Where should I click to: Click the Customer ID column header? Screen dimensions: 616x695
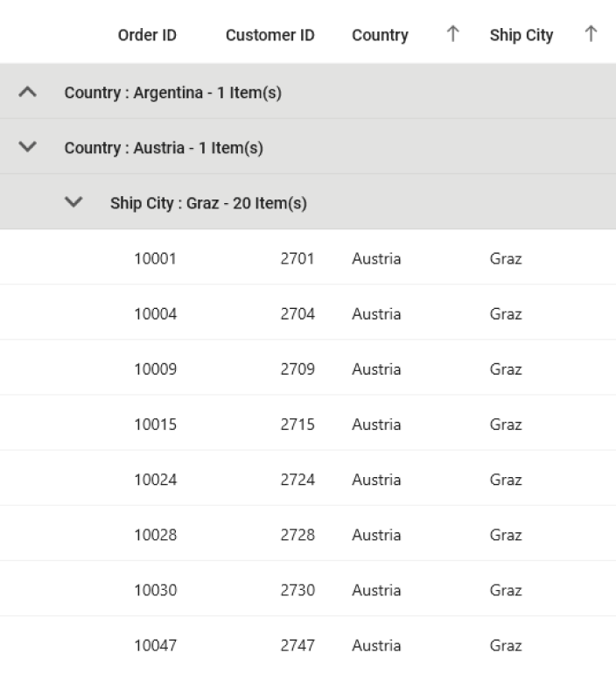269,35
